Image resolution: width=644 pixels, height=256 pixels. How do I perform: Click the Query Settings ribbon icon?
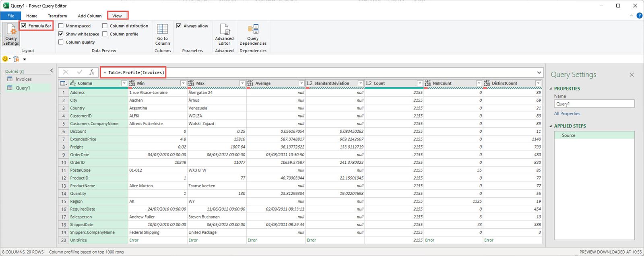coord(11,34)
